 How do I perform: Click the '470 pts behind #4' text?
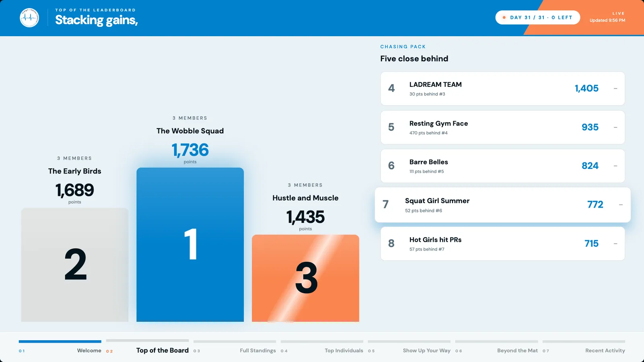pos(428,133)
